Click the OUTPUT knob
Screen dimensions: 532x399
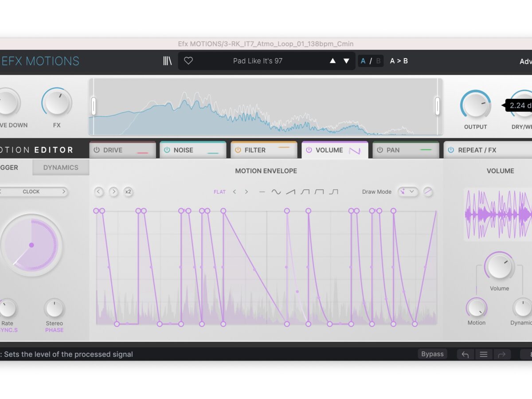point(475,105)
